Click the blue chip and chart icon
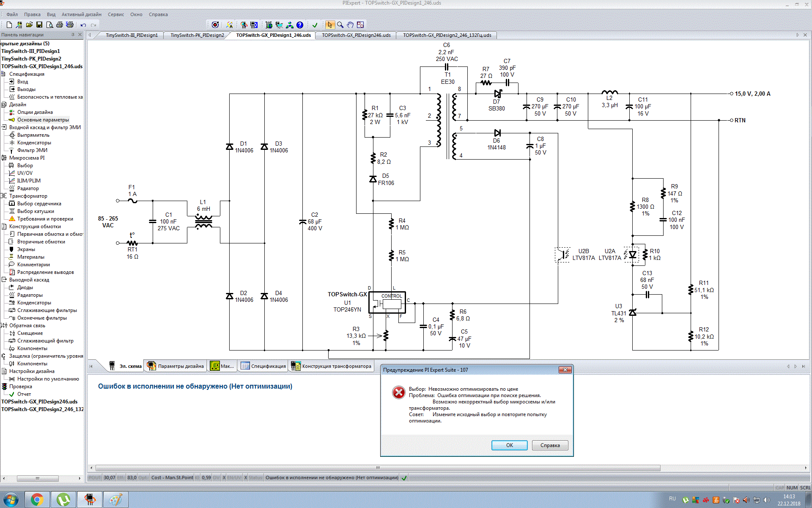The width and height of the screenshot is (812, 508). [254, 25]
